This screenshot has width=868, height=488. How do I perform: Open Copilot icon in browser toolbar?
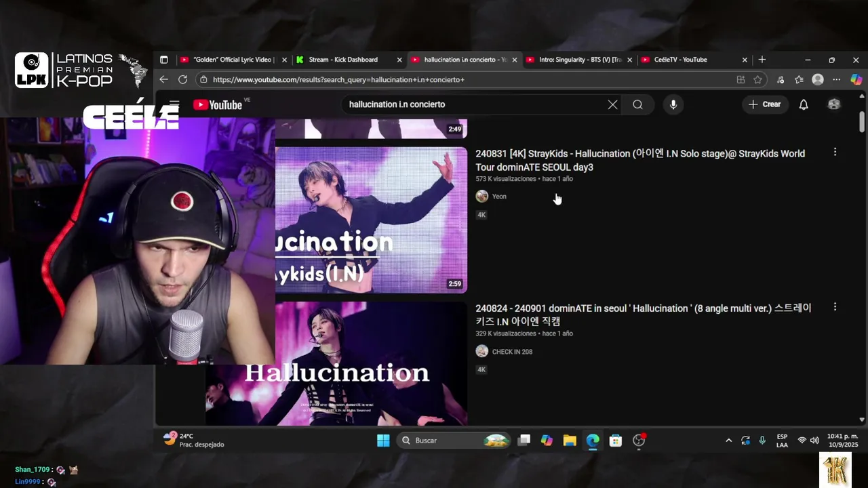[856, 79]
